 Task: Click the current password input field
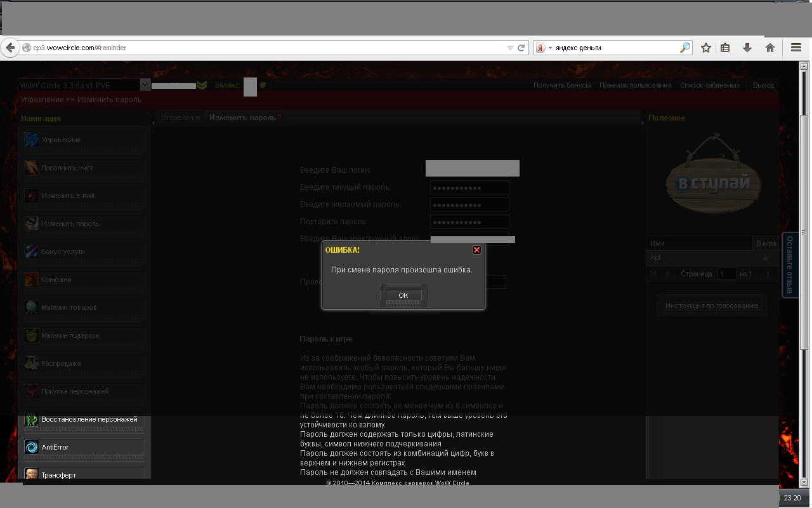click(x=469, y=187)
